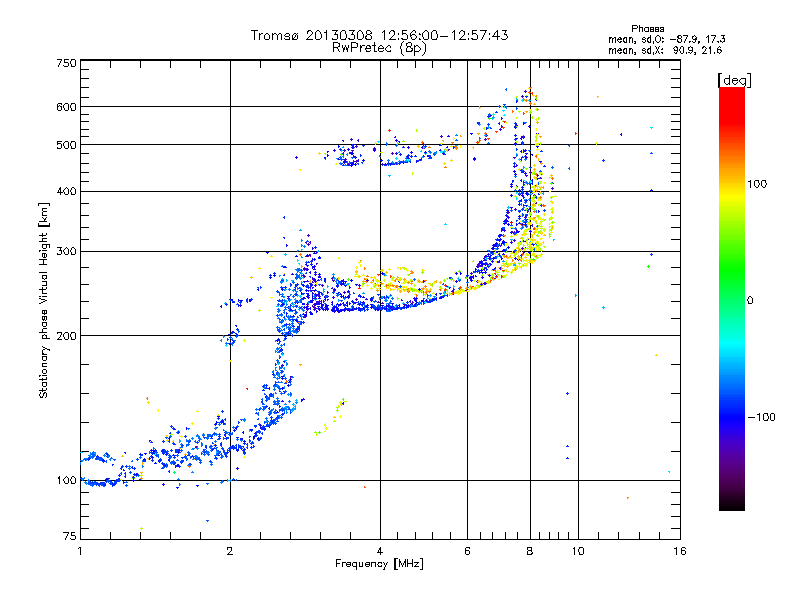Click the y-axis label "200"

pyautogui.click(x=66, y=336)
